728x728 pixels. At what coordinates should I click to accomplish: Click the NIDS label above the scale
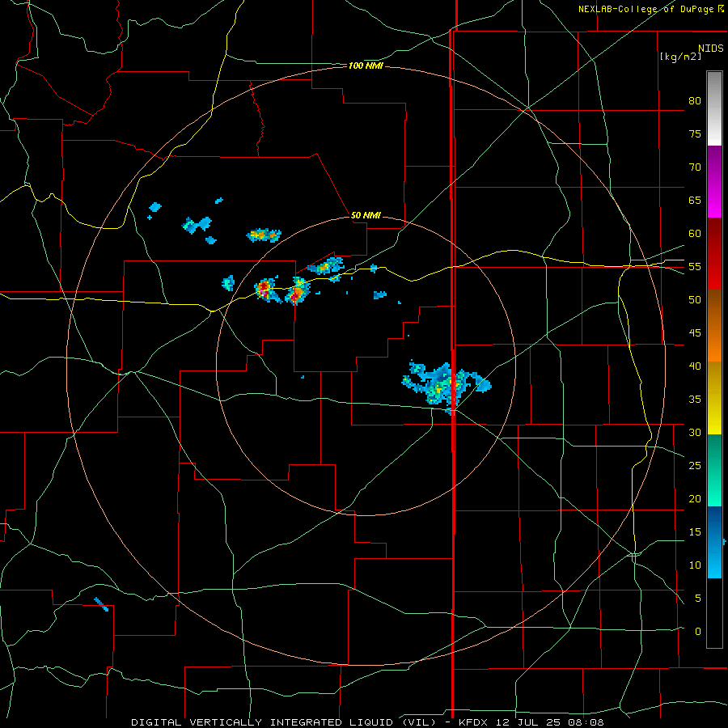point(710,49)
